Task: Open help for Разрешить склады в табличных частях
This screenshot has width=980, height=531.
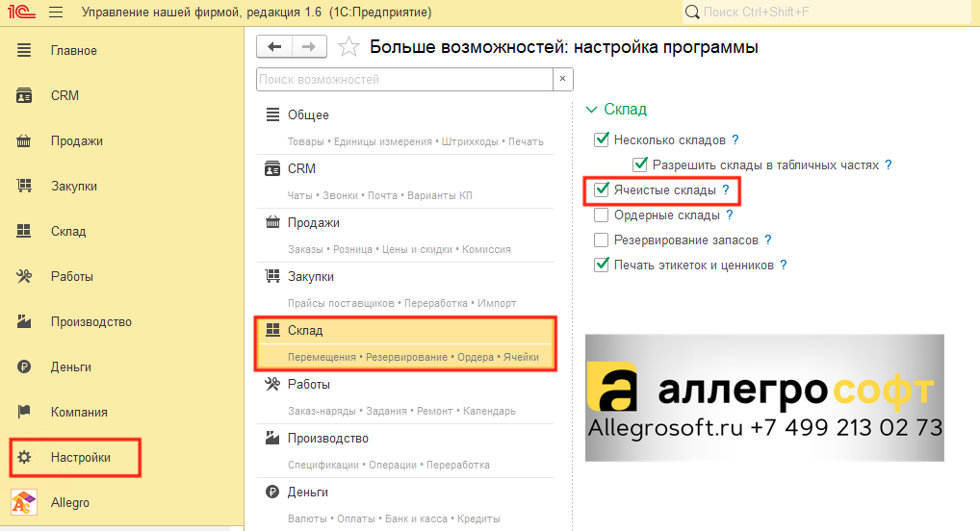Action: pos(889,164)
